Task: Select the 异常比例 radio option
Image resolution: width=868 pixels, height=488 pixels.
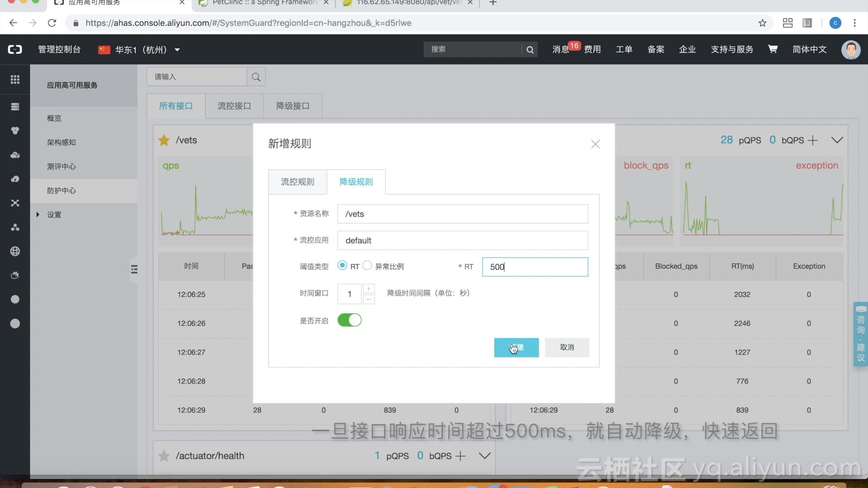Action: (367, 266)
